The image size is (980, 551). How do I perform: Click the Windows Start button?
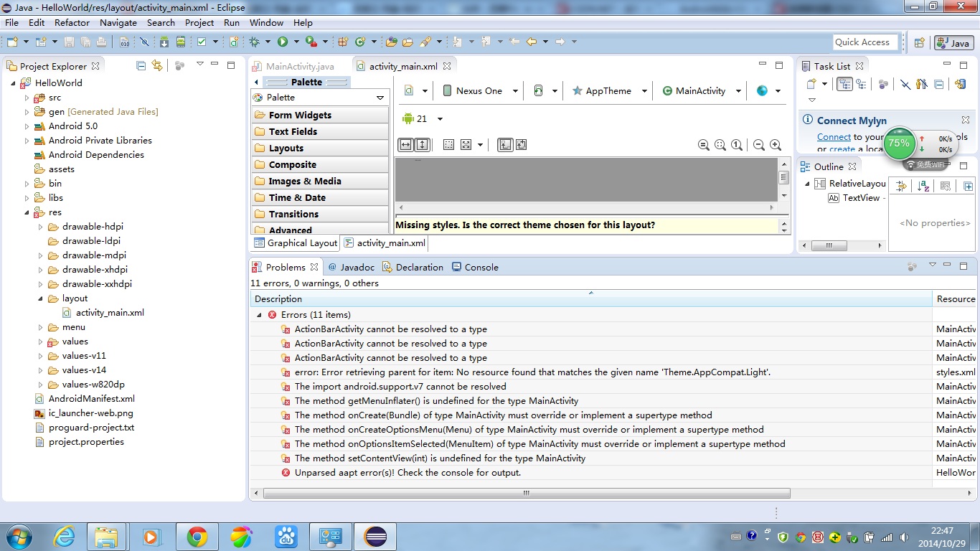click(x=19, y=537)
